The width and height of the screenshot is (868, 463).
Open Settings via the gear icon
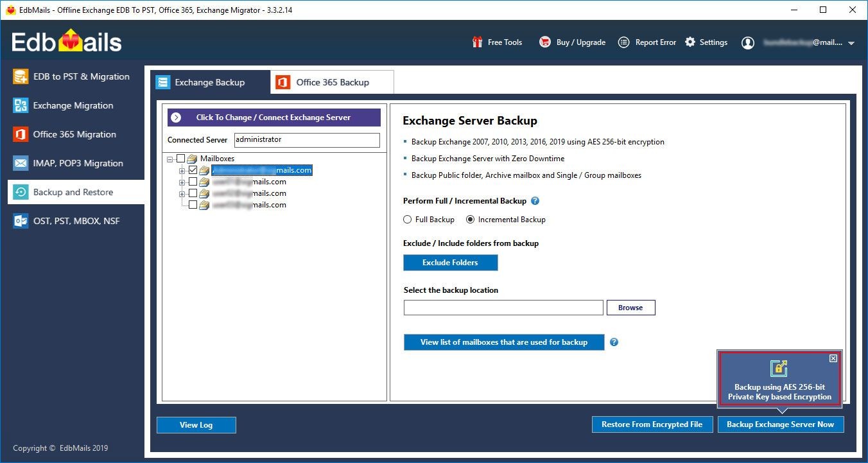(x=690, y=42)
